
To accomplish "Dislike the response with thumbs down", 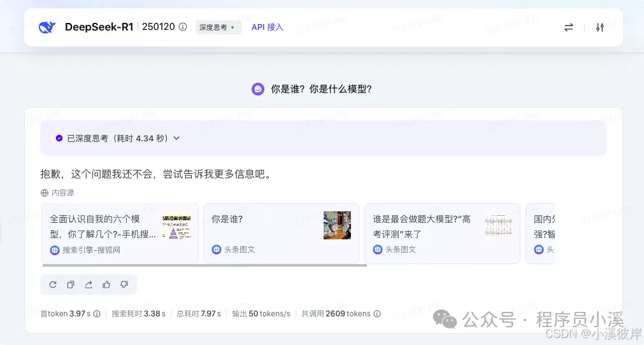I will tap(124, 285).
